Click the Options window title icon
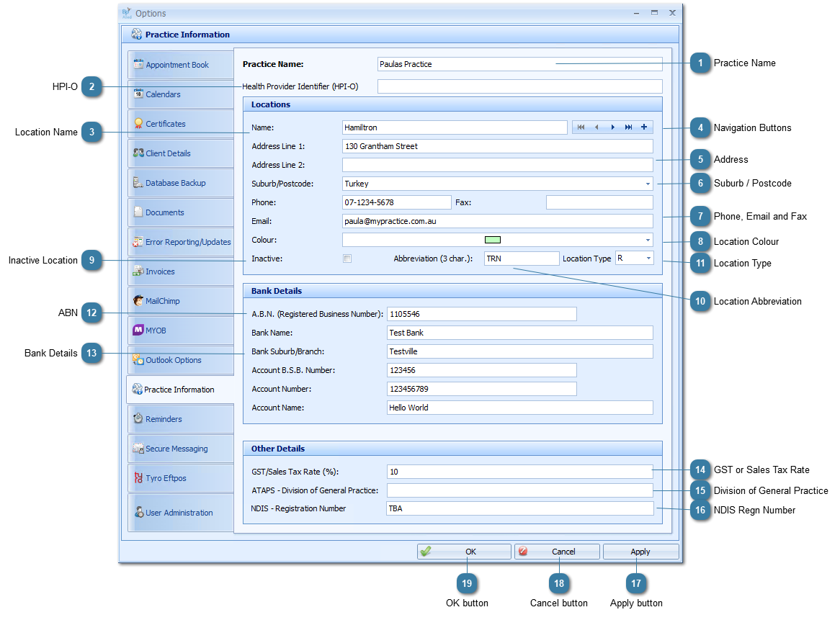The width and height of the screenshot is (840, 620). click(127, 13)
